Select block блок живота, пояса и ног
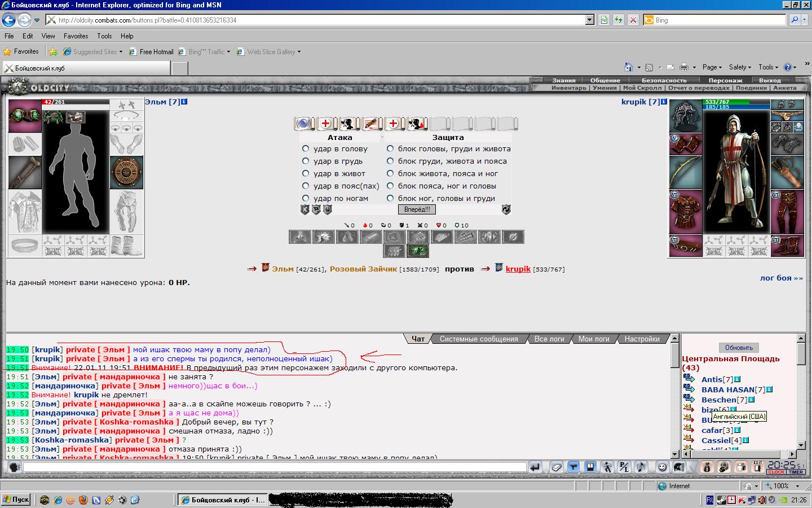The image size is (812, 508). tap(390, 173)
